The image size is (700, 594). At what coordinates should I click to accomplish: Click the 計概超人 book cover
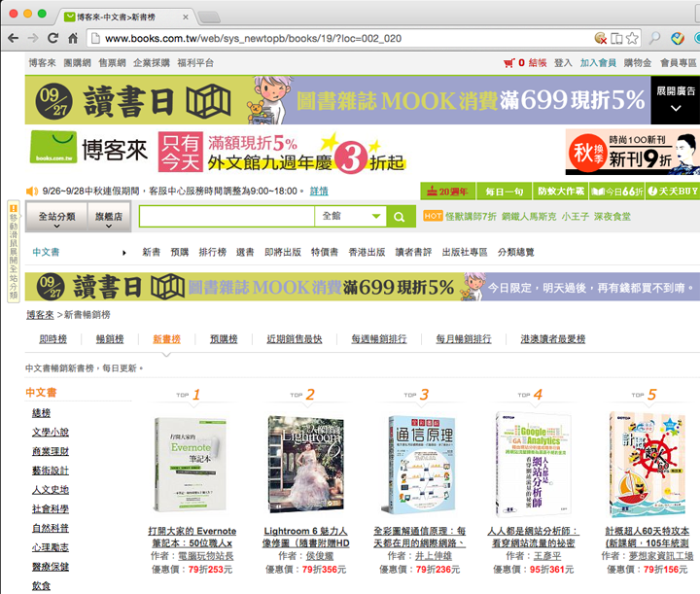click(647, 465)
